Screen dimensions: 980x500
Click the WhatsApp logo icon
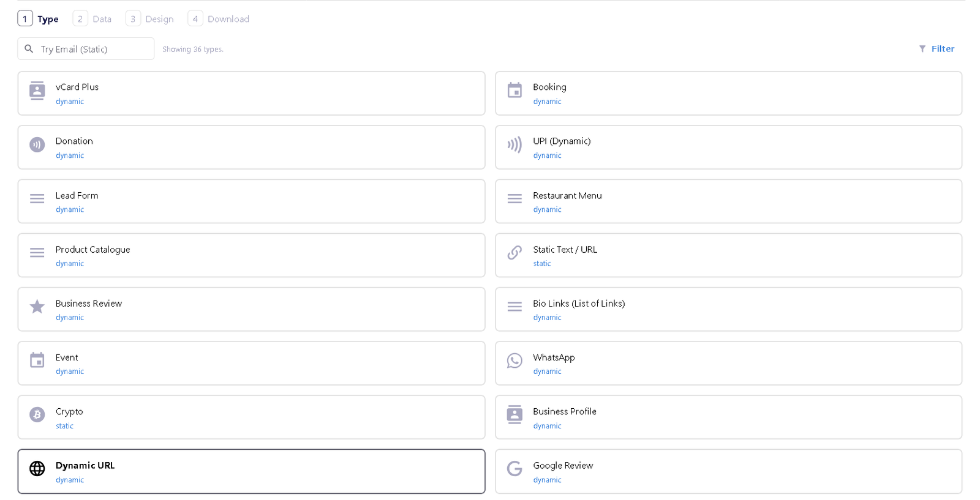click(x=514, y=360)
